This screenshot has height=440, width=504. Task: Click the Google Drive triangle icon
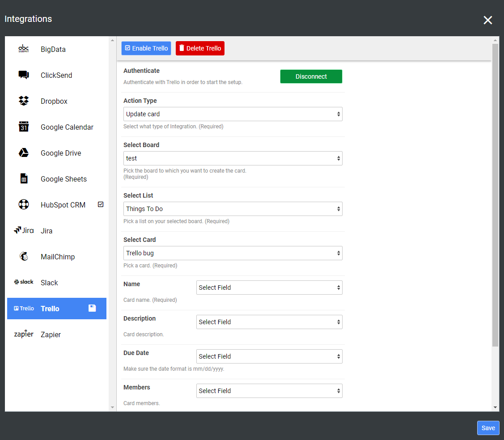click(23, 152)
